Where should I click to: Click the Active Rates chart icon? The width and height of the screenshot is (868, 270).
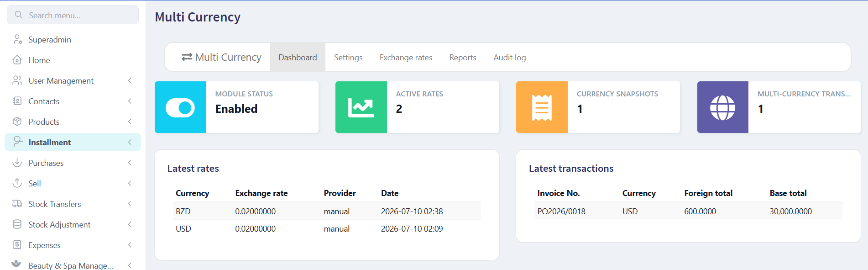(361, 108)
